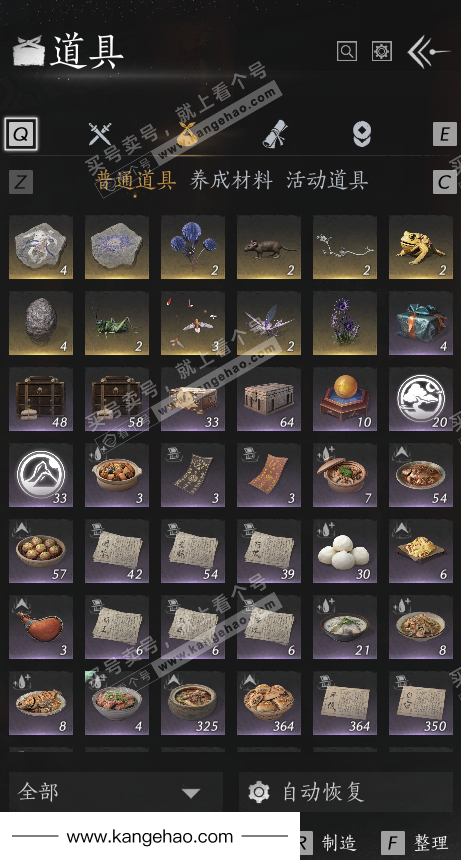Select the 普通道具 tab

click(135, 180)
